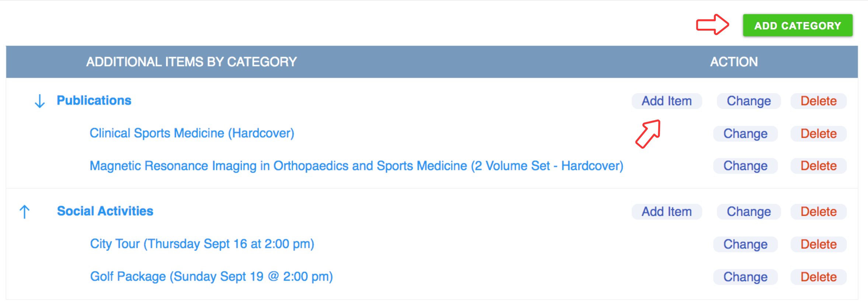Screen dimensions: 868x308
Task: Change the Social Activities category
Action: pyautogui.click(x=749, y=212)
